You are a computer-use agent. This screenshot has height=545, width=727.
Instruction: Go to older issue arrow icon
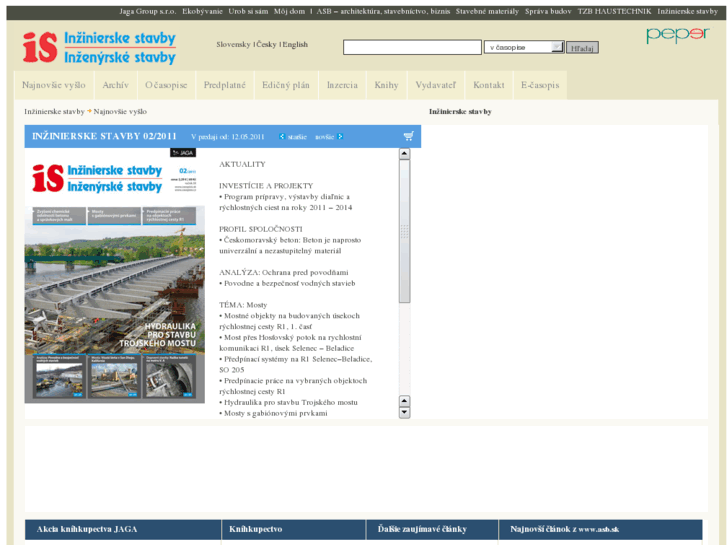pos(282,136)
